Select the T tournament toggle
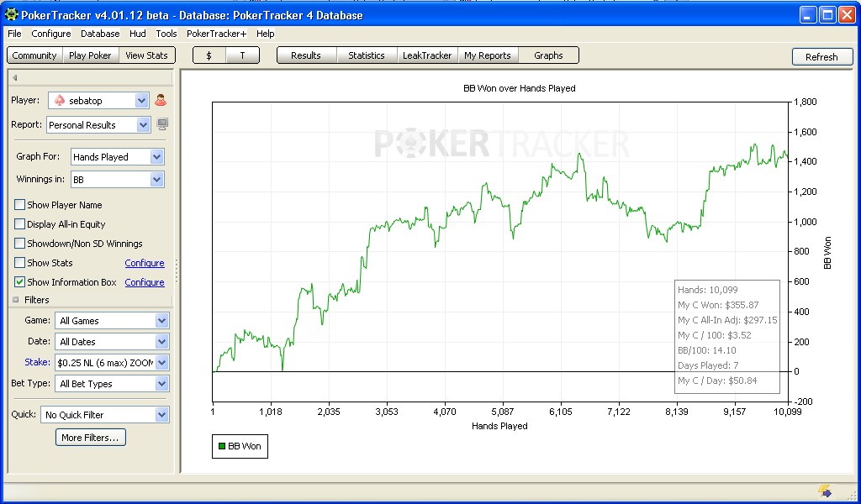Viewport: 861px width, 504px height. click(x=243, y=55)
